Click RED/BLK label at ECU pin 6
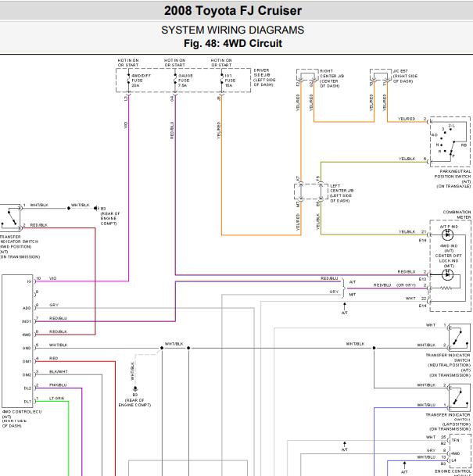The width and height of the screenshot is (473, 476). (x=58, y=331)
